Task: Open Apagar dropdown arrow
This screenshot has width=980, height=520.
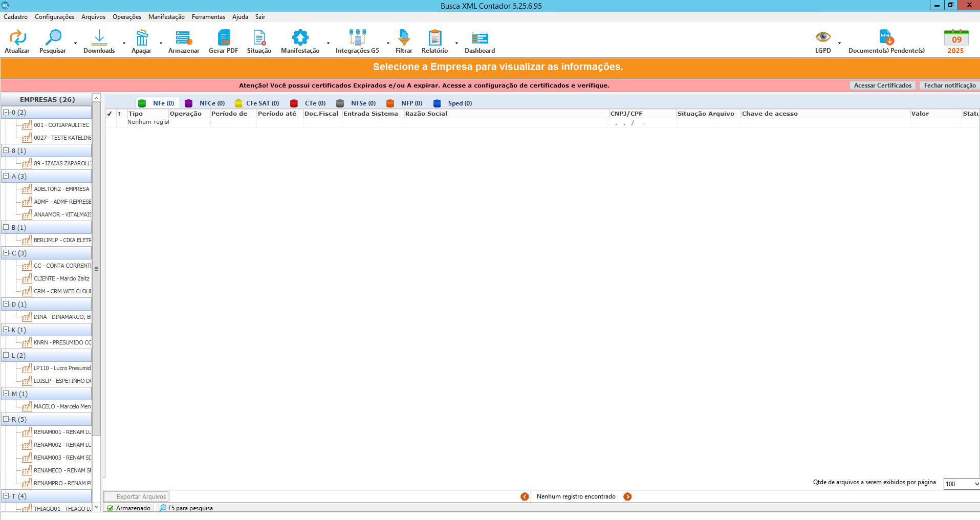Action: click(x=161, y=43)
